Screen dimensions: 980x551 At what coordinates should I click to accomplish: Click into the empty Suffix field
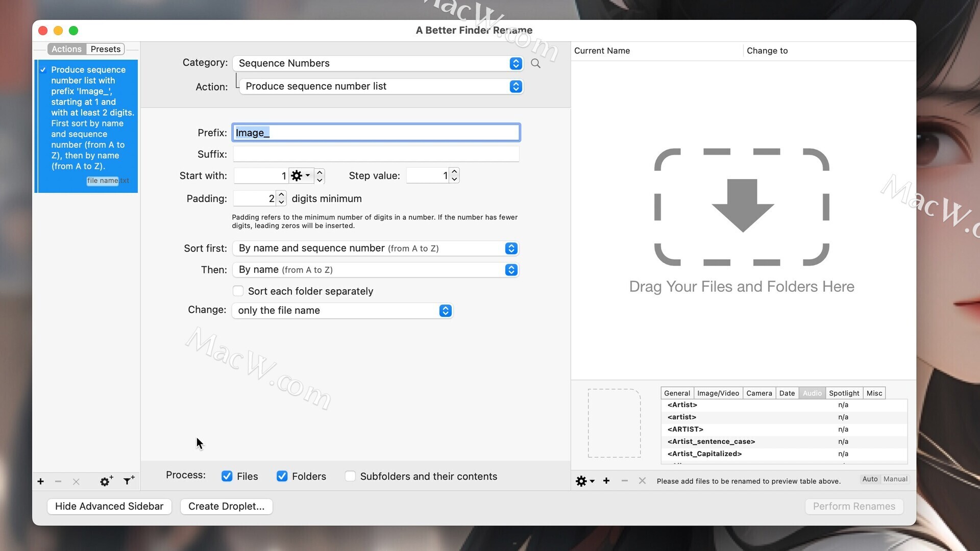click(x=376, y=154)
